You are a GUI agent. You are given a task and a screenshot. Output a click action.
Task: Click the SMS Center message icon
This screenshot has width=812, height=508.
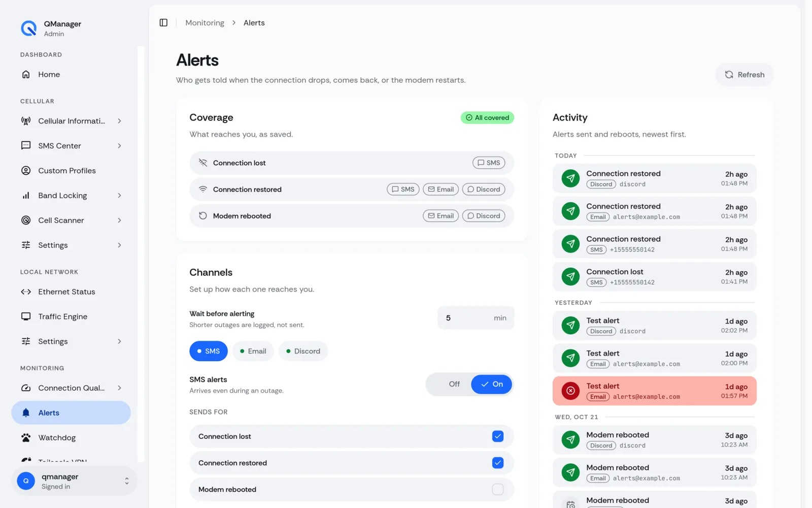(26, 146)
